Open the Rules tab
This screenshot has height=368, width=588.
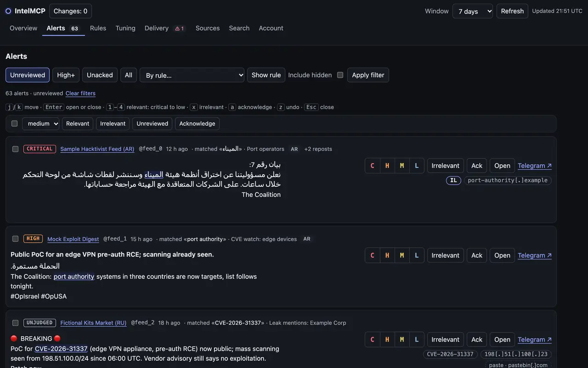[x=98, y=28]
